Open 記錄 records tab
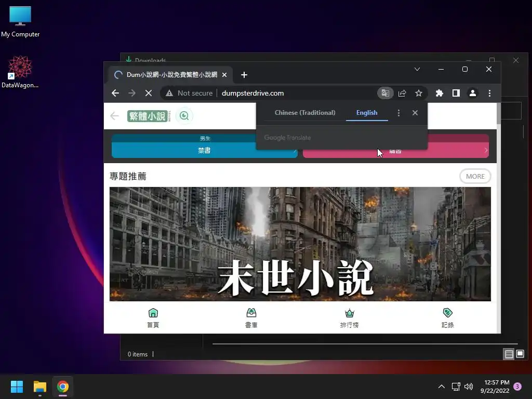The height and width of the screenshot is (399, 532). (447, 317)
